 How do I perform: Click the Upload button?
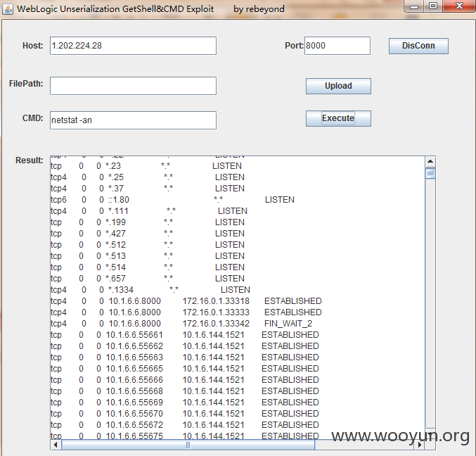338,86
